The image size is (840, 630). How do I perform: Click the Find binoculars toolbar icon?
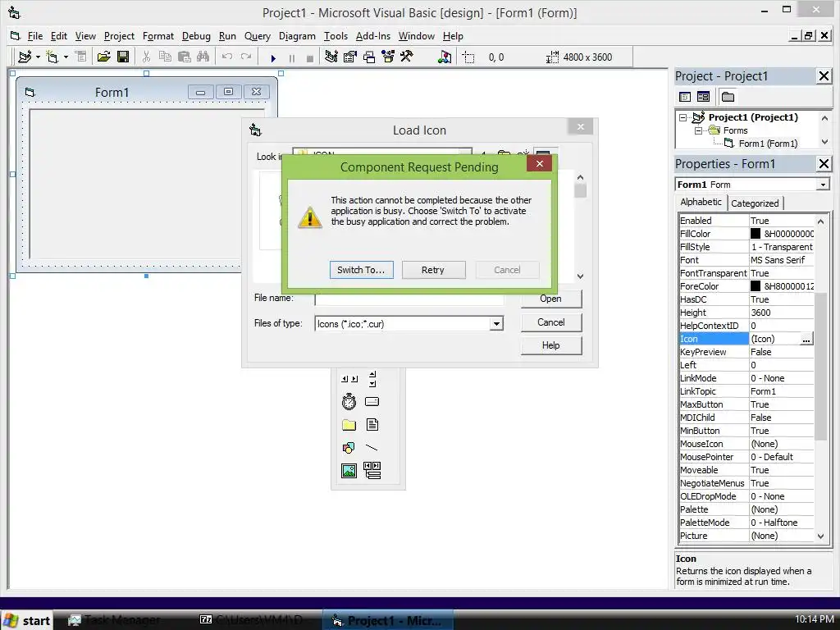[203, 57]
